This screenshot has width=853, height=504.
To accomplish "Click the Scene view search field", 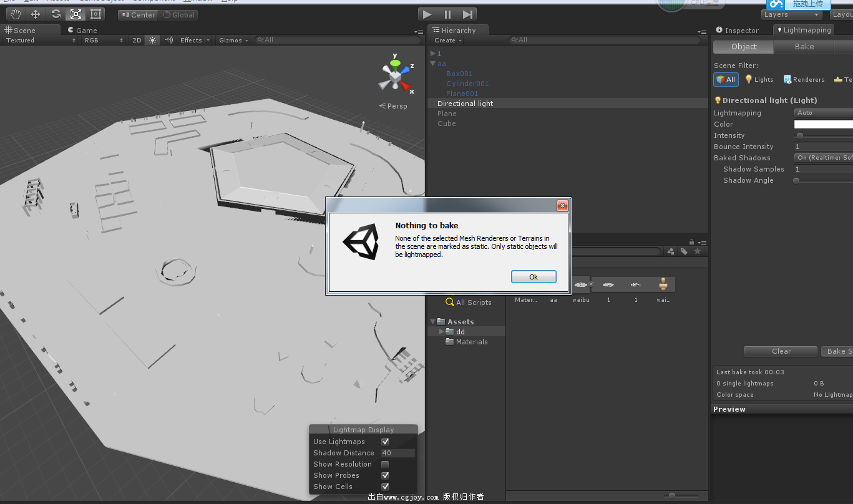I will pos(338,40).
